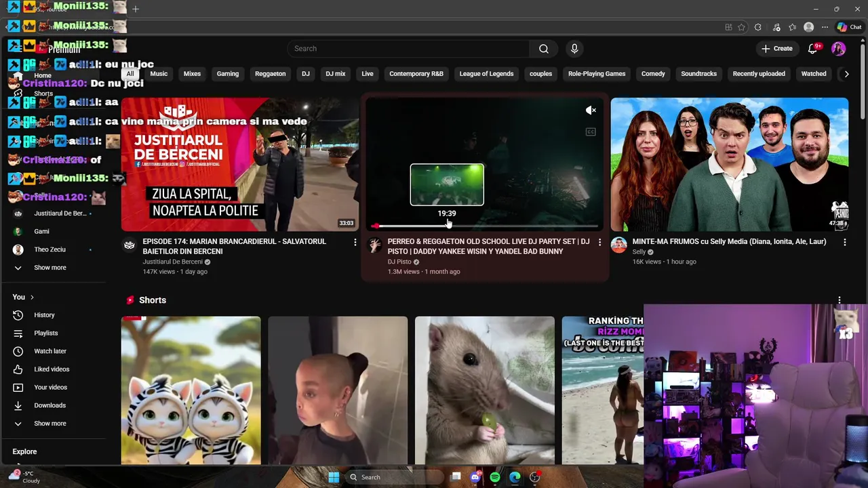Select League of Legends filter chip

pos(486,74)
